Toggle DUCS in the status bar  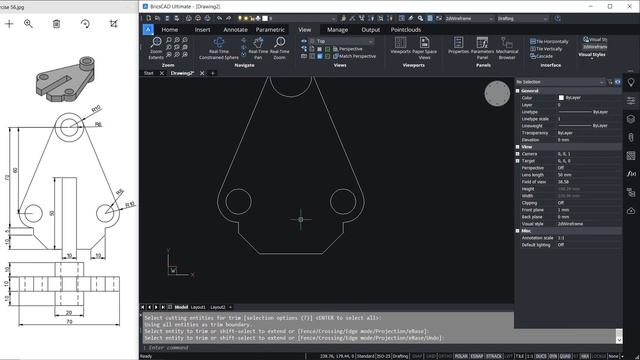click(541, 356)
